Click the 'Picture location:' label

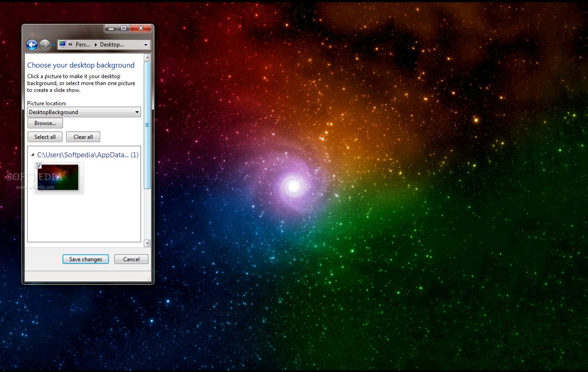[47, 103]
